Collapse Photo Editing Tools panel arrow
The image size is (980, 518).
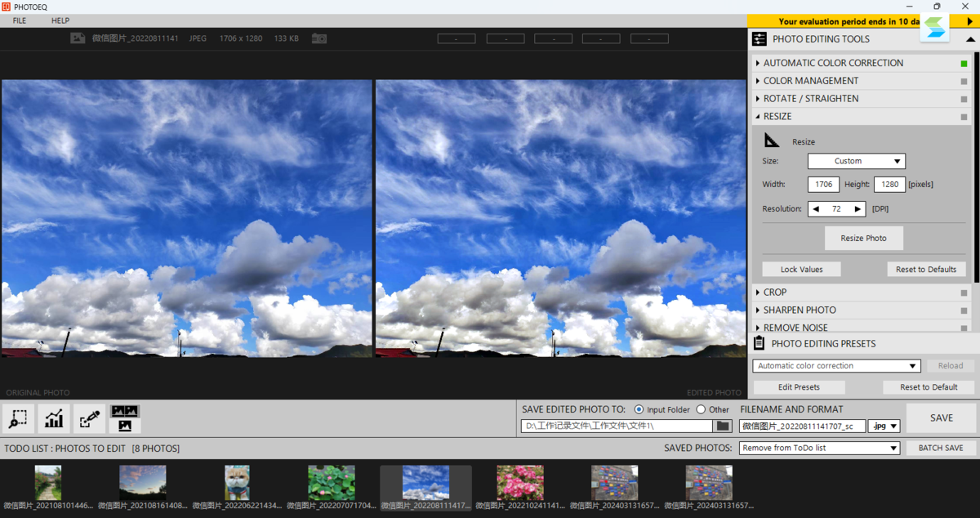[970, 39]
